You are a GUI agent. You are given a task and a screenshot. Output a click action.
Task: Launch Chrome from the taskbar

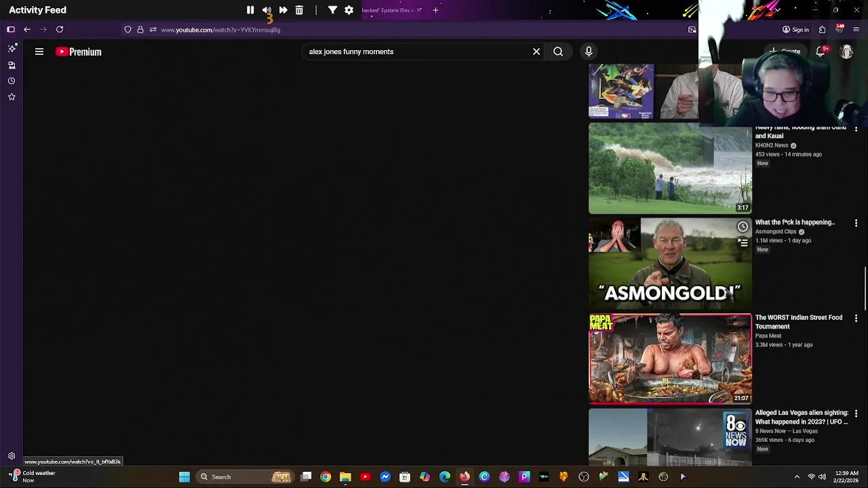[325, 476]
